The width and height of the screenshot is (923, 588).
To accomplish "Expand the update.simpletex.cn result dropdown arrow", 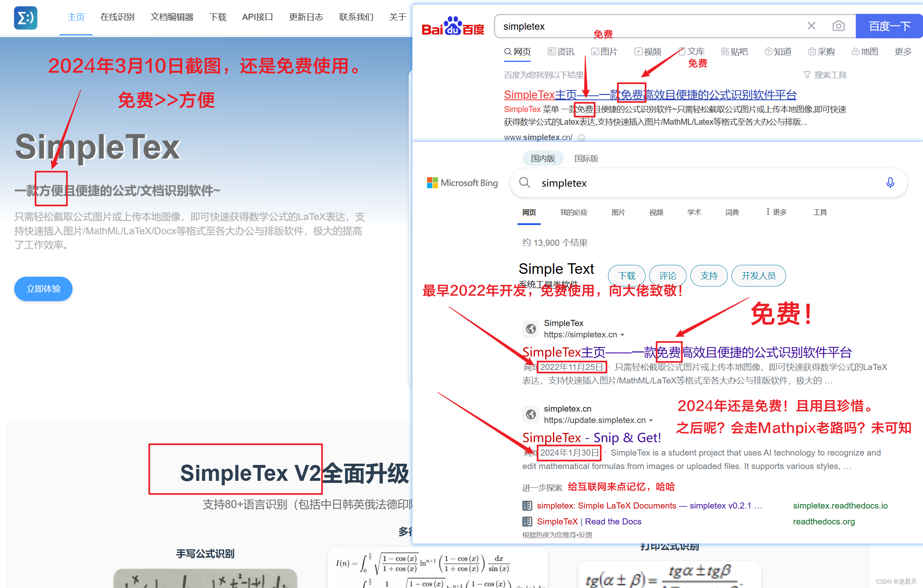I will coord(651,421).
